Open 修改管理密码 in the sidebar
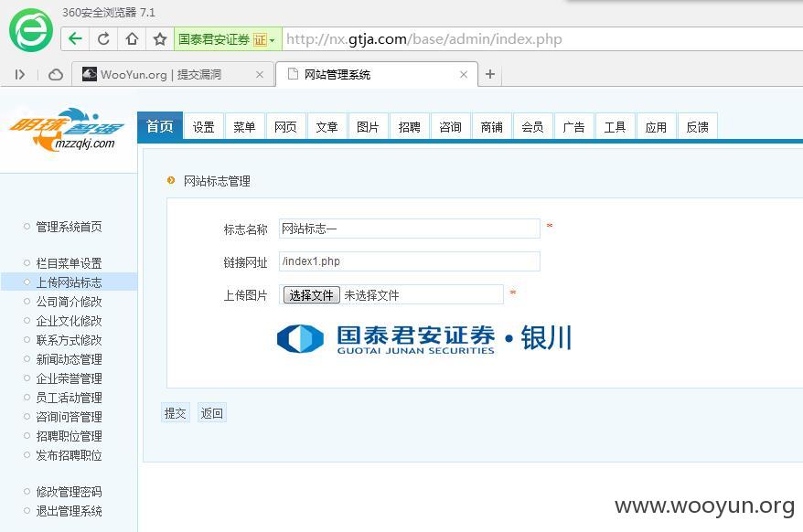The image size is (803, 532). tap(69, 492)
